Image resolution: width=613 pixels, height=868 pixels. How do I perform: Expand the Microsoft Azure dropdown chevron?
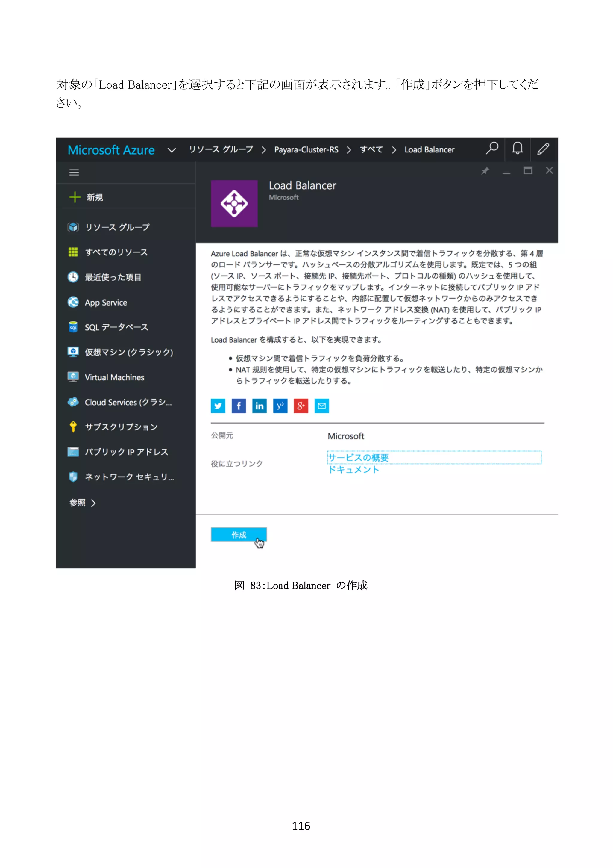172,150
